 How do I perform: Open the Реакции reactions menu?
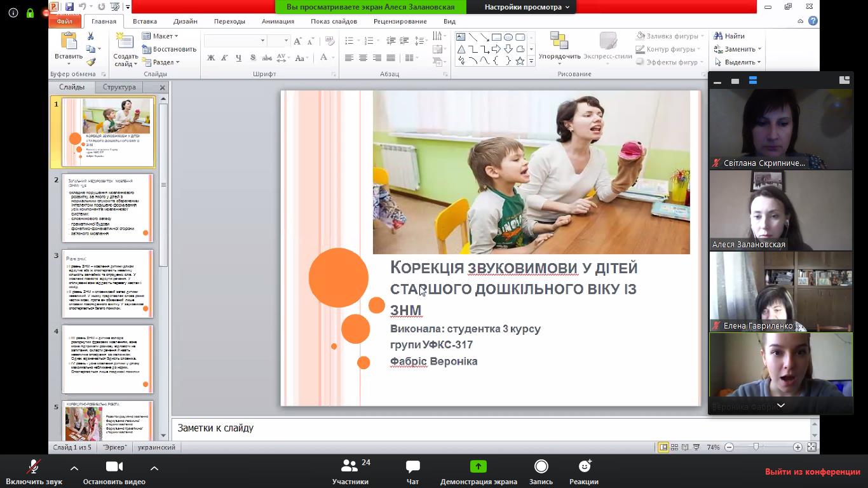583,466
